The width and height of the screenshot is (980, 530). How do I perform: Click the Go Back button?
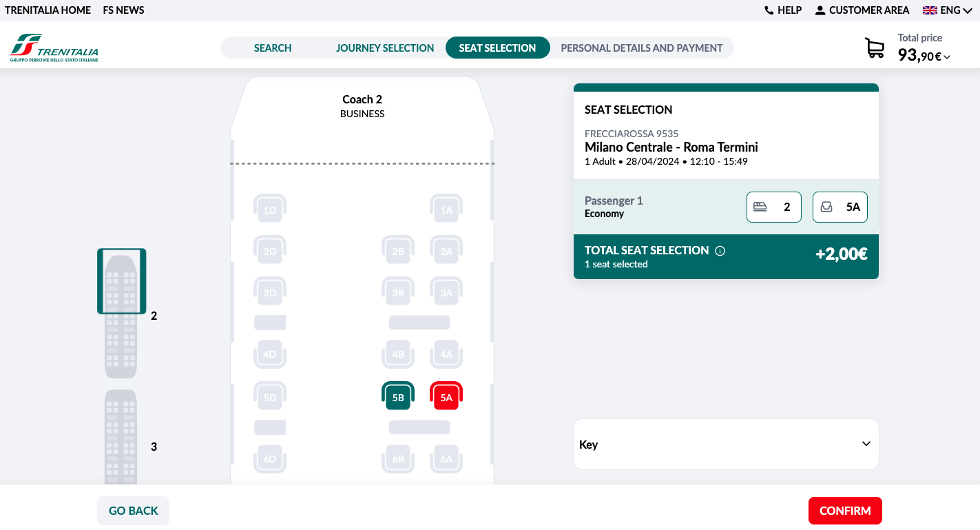pyautogui.click(x=134, y=511)
